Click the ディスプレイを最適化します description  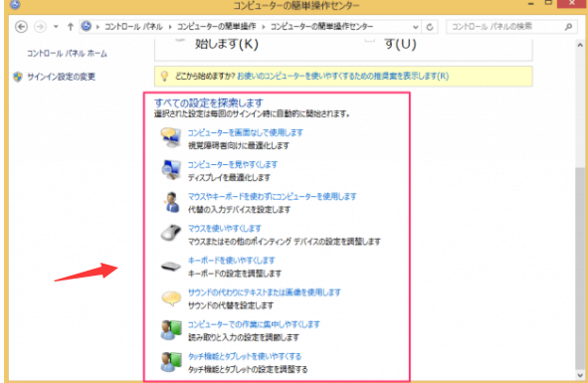[x=229, y=177]
